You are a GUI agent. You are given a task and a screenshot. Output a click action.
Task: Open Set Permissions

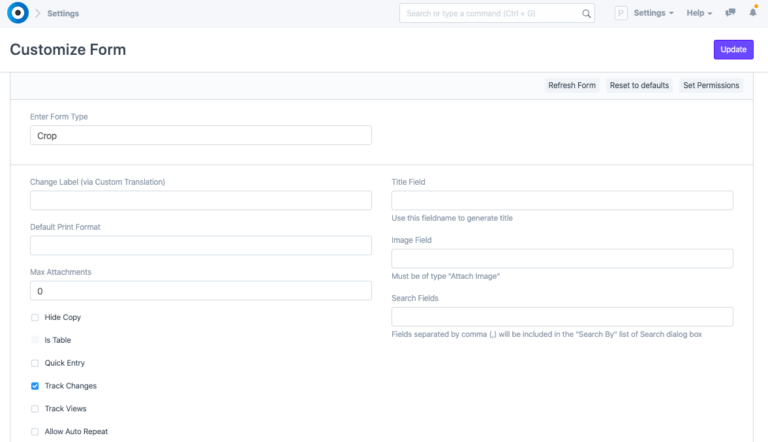tap(711, 86)
